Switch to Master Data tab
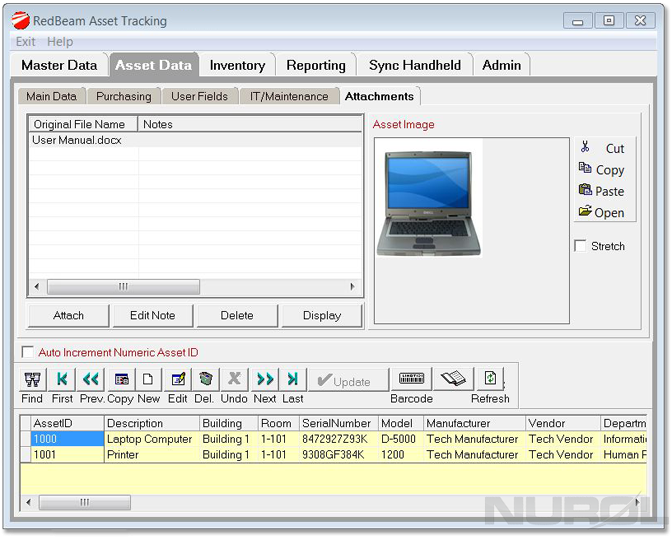Viewport: 671px width, 537px height. pyautogui.click(x=59, y=65)
